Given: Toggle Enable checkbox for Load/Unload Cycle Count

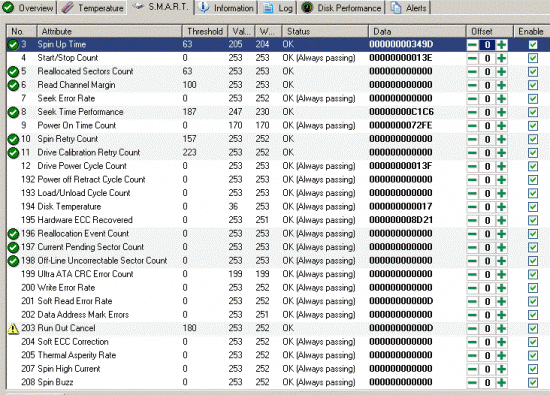Looking at the screenshot, I should point(533,193).
